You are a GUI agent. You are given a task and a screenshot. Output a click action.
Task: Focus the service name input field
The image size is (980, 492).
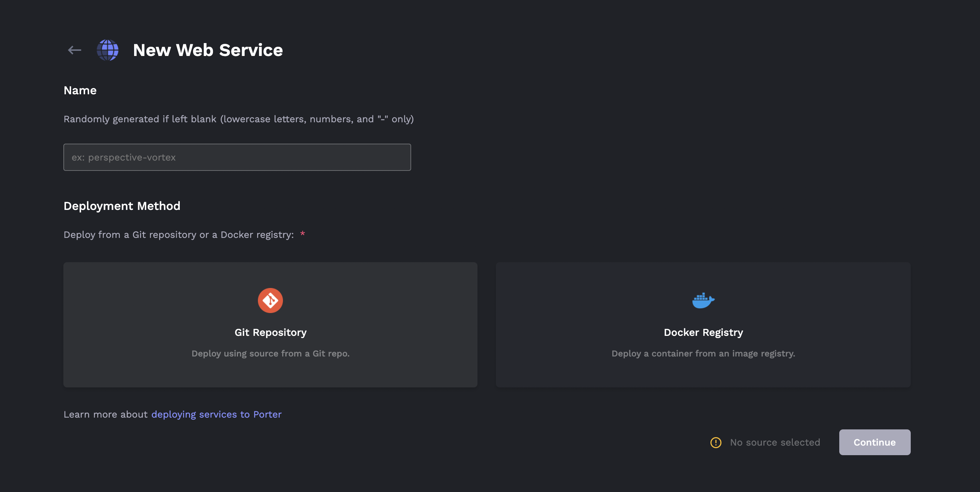[237, 157]
